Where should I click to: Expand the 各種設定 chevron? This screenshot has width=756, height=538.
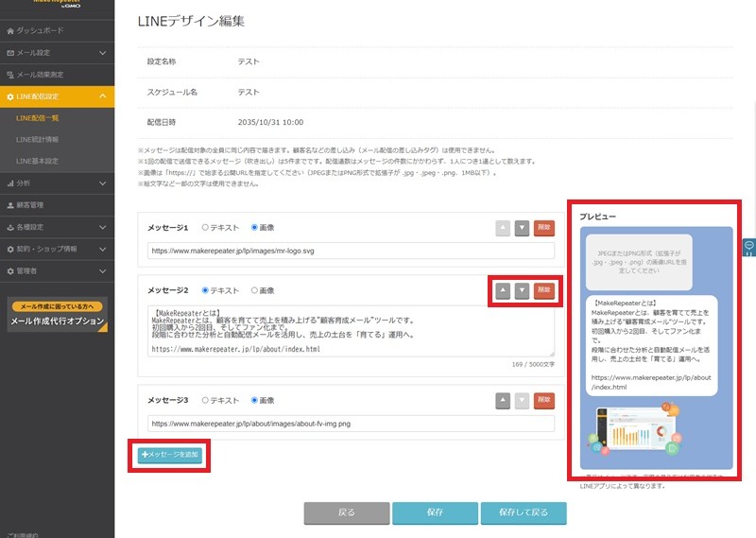click(x=102, y=227)
